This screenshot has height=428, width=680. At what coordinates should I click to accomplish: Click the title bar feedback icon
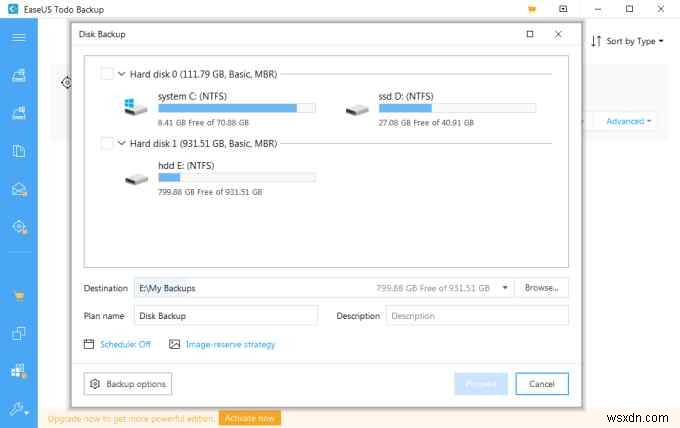(x=563, y=9)
